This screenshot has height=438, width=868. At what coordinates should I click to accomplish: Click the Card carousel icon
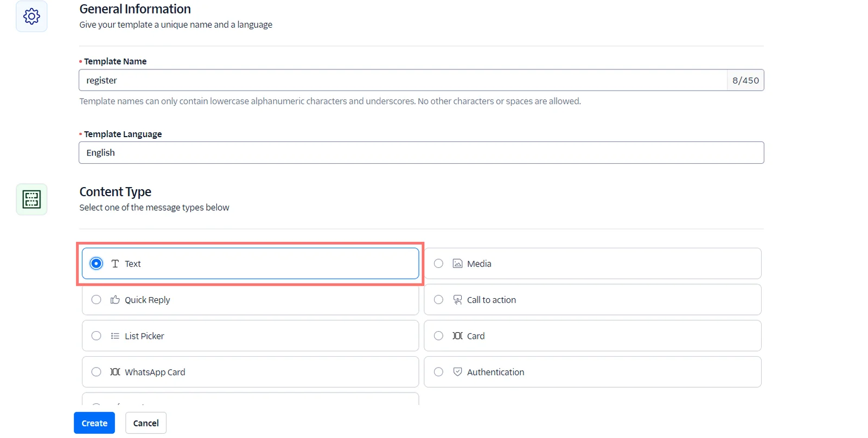point(457,336)
